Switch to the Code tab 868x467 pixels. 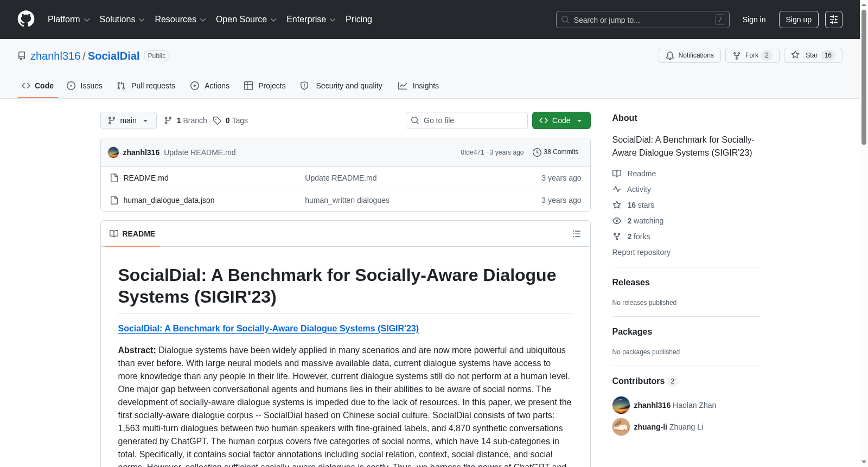pyautogui.click(x=38, y=86)
